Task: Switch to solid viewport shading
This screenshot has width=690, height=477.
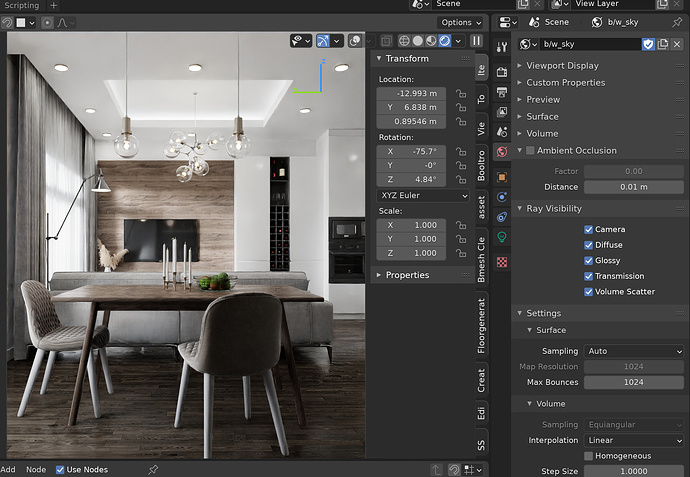Action: click(418, 41)
